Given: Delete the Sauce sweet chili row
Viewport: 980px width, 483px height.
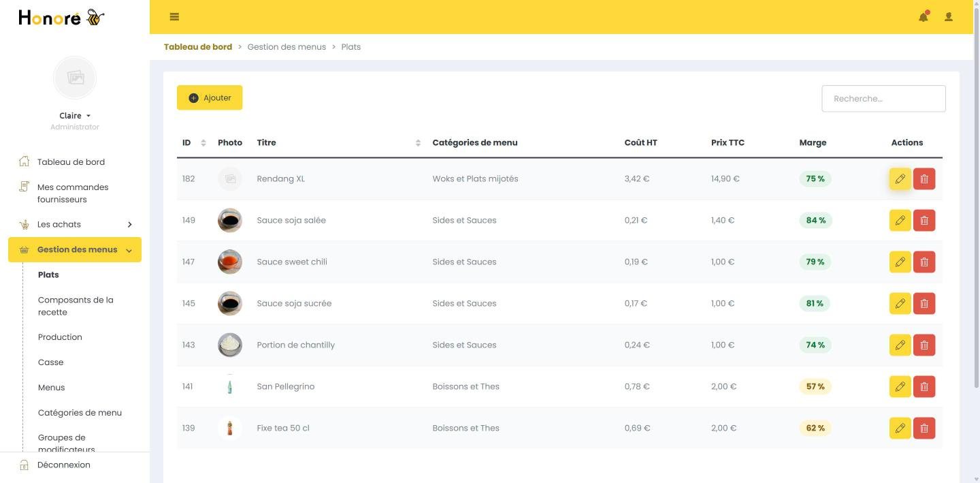Looking at the screenshot, I should 924,262.
